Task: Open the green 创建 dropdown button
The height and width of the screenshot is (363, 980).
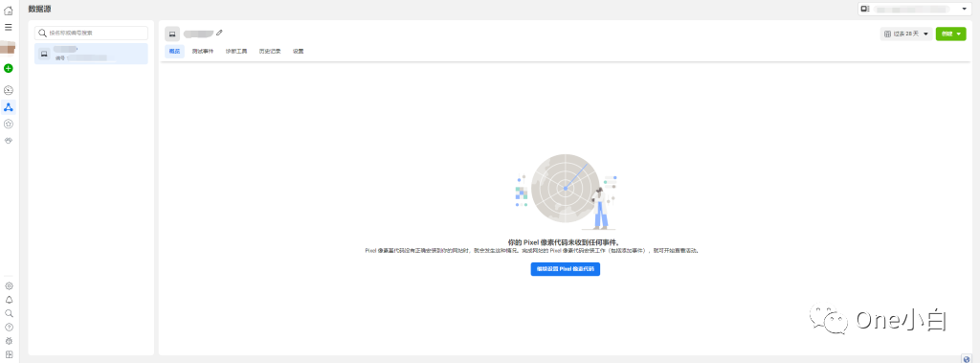Action: [x=950, y=34]
